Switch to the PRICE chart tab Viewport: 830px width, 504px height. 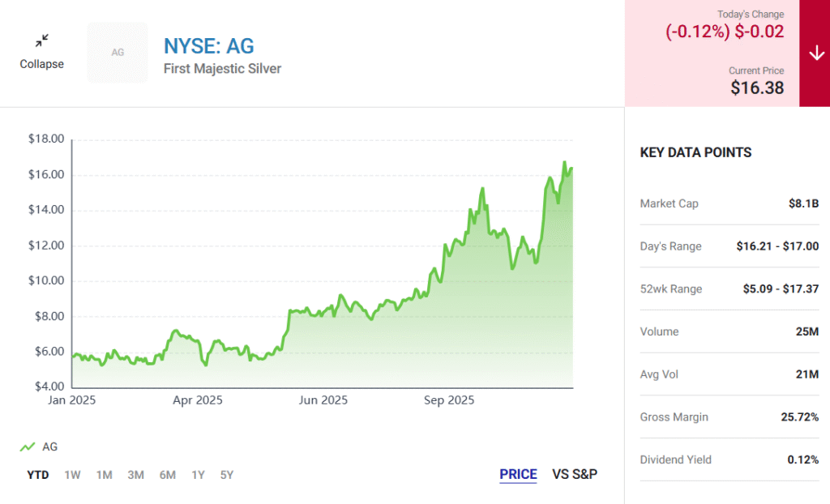coord(518,474)
